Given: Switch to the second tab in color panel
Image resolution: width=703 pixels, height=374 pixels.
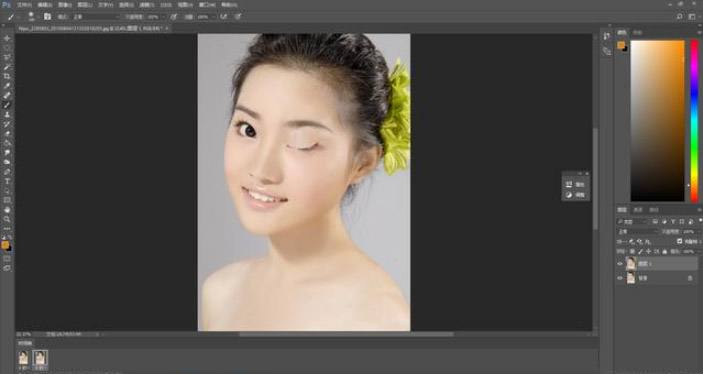Looking at the screenshot, I should (x=637, y=32).
